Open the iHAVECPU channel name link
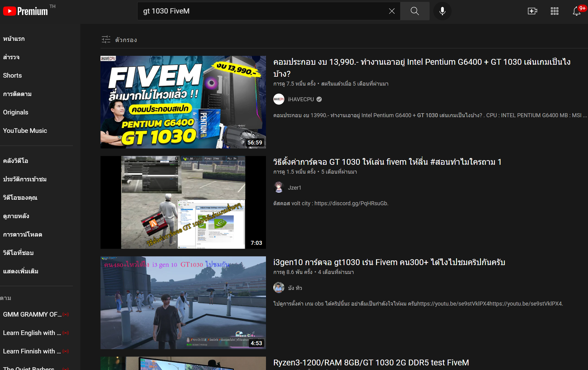Viewport: 588px width, 370px height. [301, 99]
